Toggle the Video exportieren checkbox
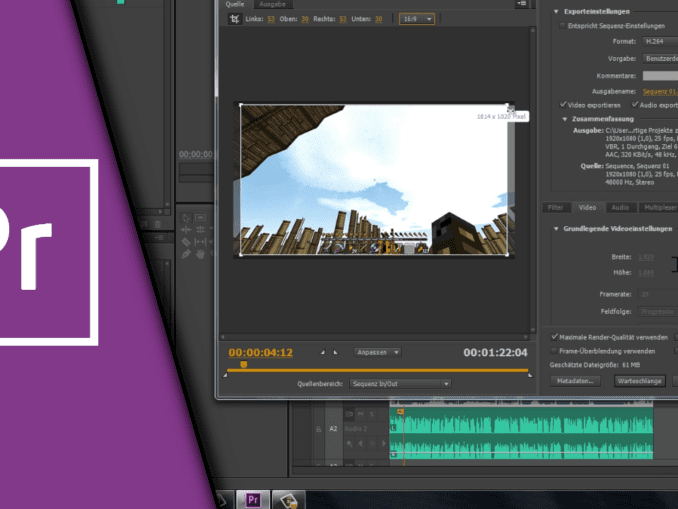The image size is (678, 509). [x=563, y=105]
